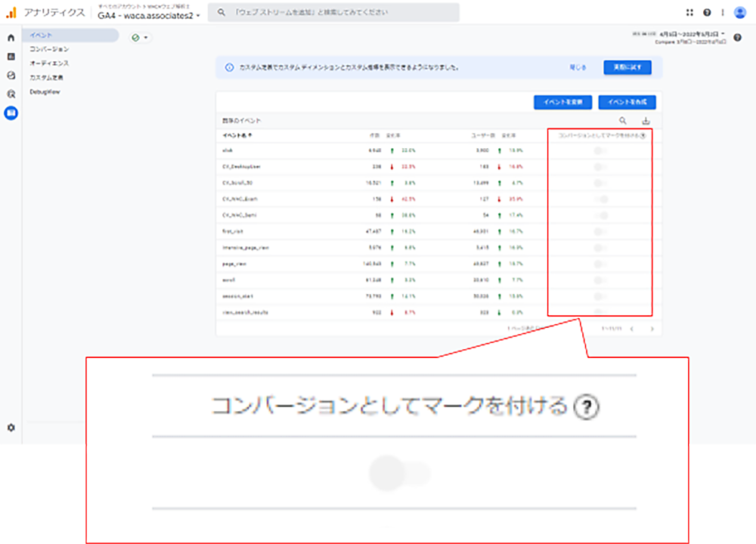Open the Admin gear icon at bottom-left
The height and width of the screenshot is (544, 756).
[11, 428]
